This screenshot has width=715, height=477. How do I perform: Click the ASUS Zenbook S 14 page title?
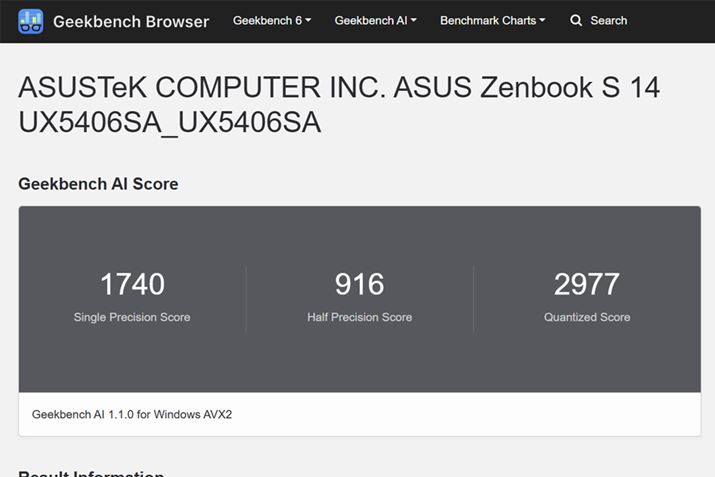pyautogui.click(x=339, y=105)
